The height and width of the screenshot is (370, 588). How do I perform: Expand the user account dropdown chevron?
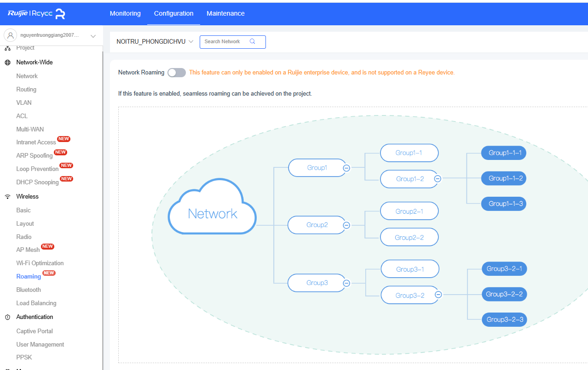[x=93, y=36]
